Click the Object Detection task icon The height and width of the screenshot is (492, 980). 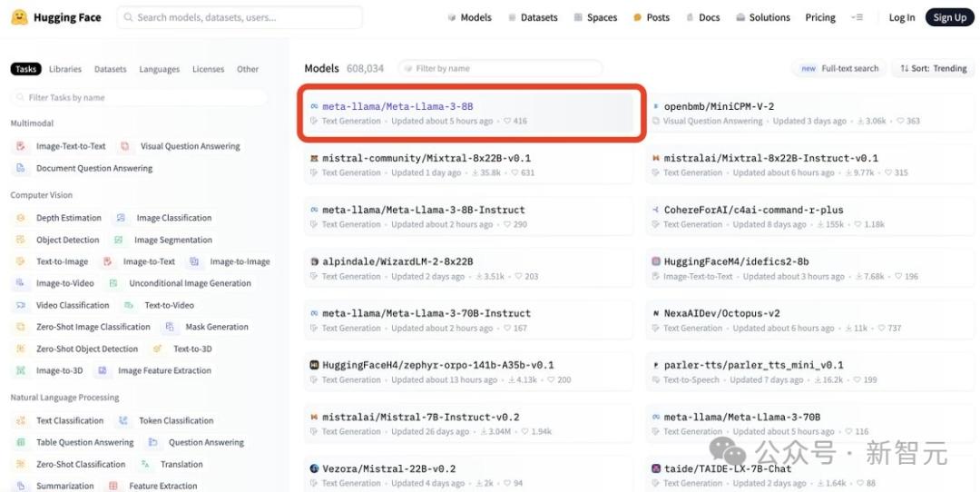pos(21,240)
